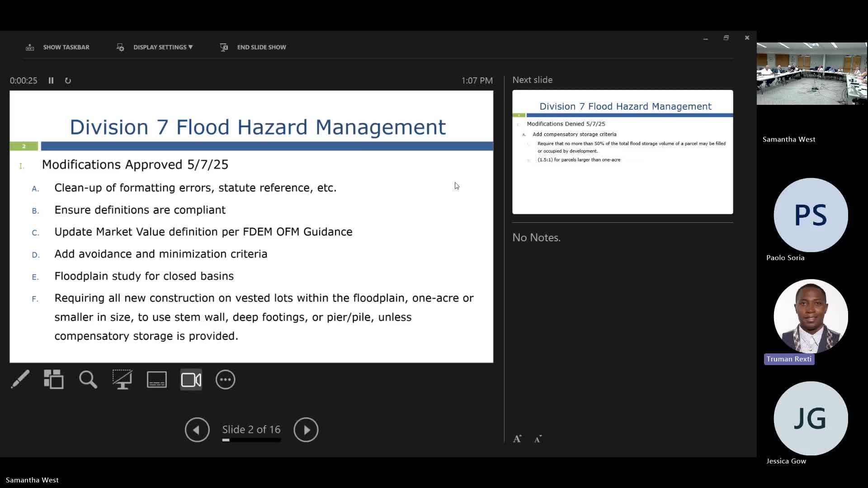
Task: Make the notes text larger
Action: pyautogui.click(x=517, y=439)
